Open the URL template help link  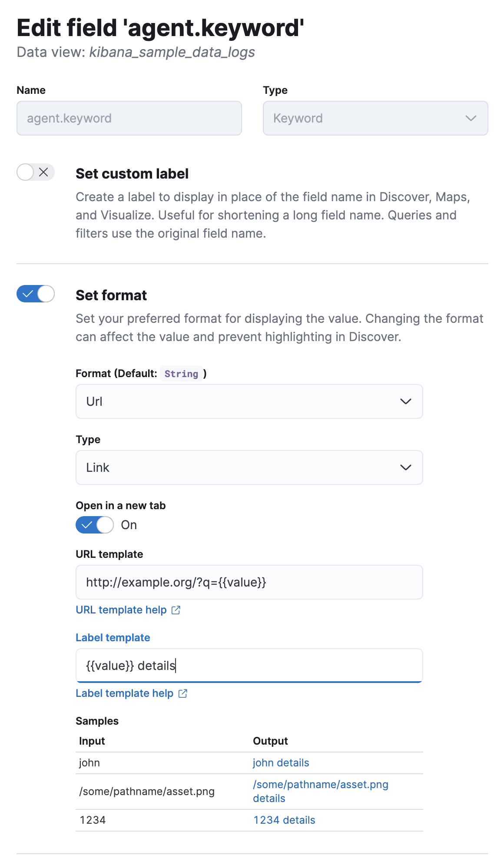click(121, 610)
